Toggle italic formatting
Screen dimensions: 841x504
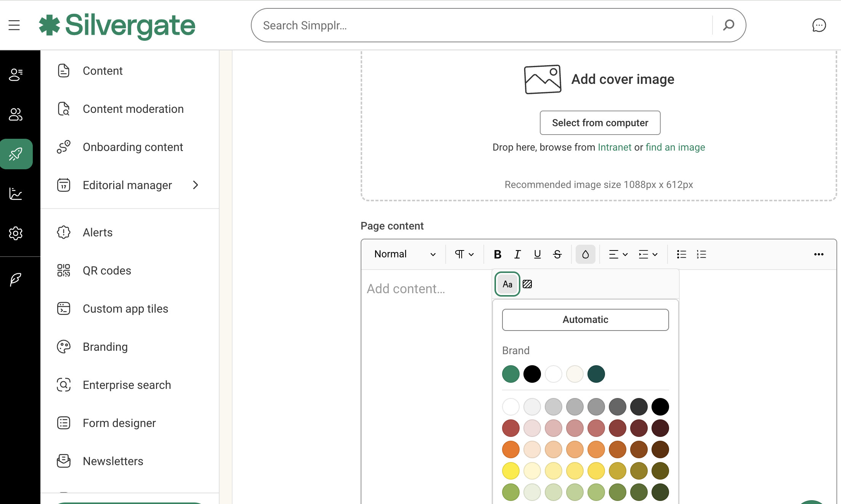click(517, 254)
